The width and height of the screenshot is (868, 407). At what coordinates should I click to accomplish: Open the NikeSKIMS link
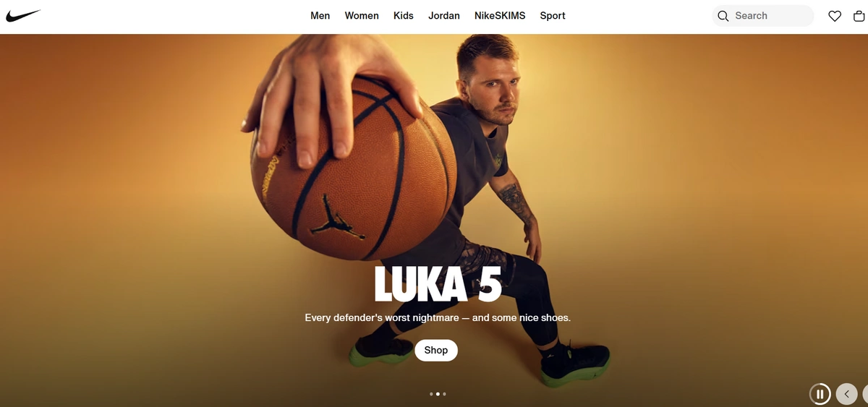[x=500, y=16]
